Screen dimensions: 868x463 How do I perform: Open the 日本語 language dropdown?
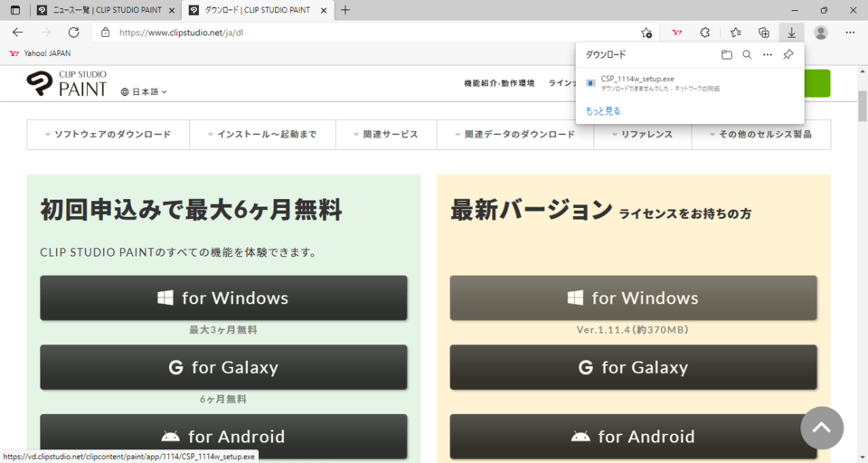point(145,91)
